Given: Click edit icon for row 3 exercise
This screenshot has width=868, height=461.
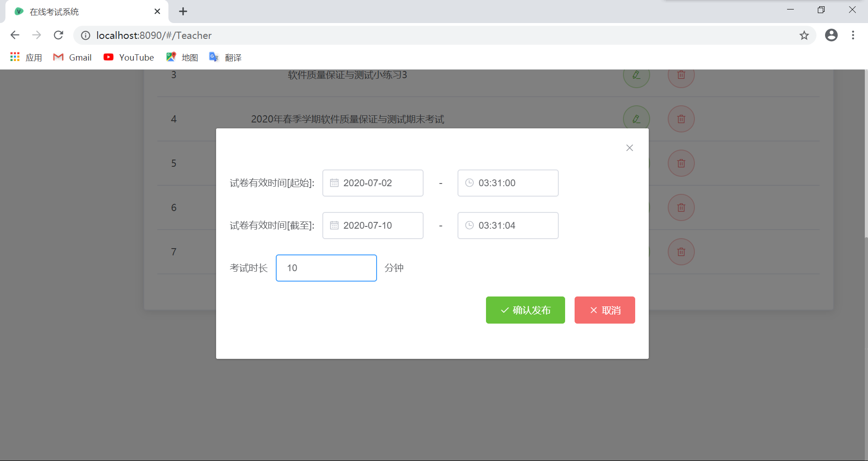Looking at the screenshot, I should pyautogui.click(x=636, y=75).
